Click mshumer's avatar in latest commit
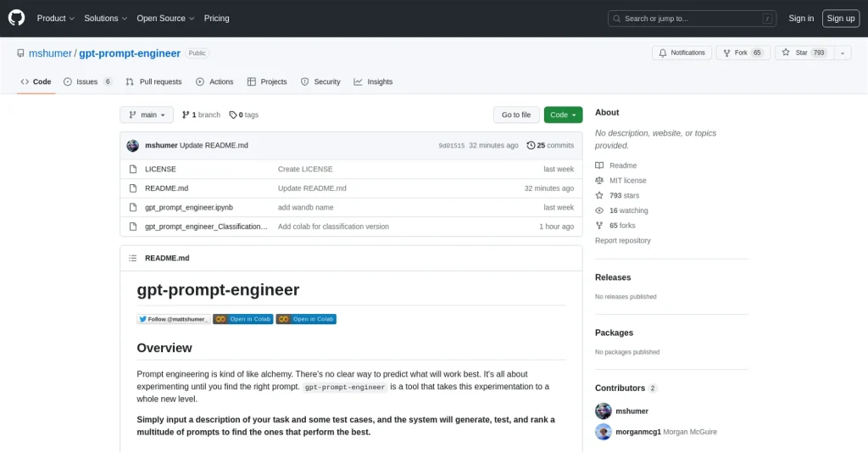This screenshot has width=868, height=453. point(133,145)
